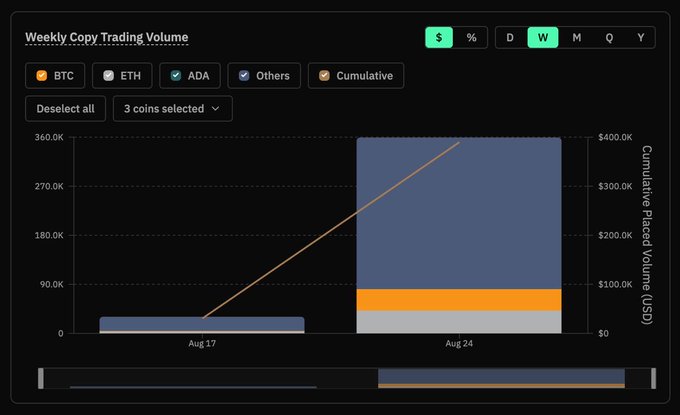Click the right range slider handle
Image resolution: width=680 pixels, height=415 pixels.
654,378
